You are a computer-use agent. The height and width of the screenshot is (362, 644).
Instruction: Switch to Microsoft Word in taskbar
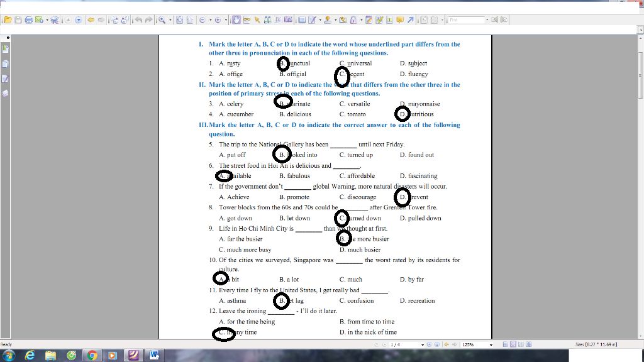pos(154,355)
